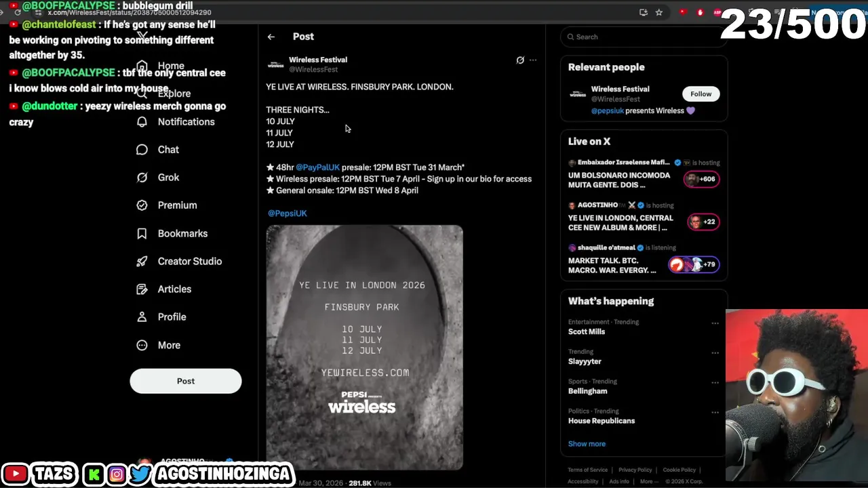This screenshot has height=488, width=868.
Task: Open Bookmarks label in sidebar
Action: tap(182, 234)
